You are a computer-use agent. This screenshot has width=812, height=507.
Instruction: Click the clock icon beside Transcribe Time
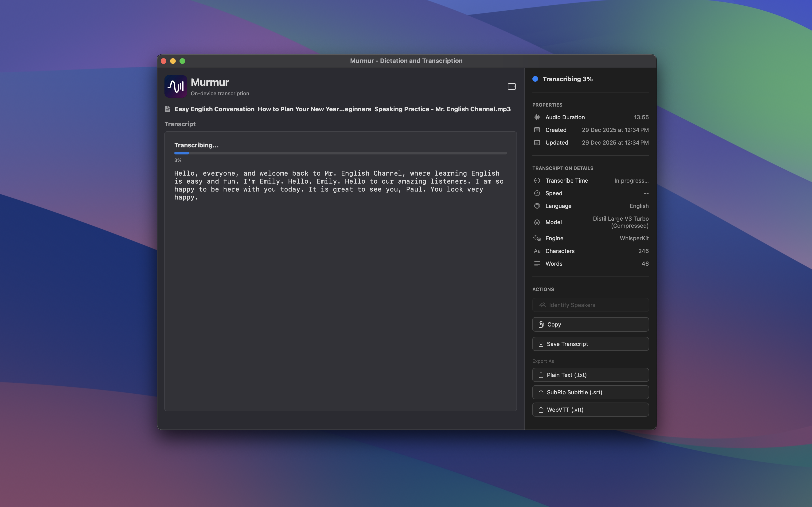pos(537,181)
